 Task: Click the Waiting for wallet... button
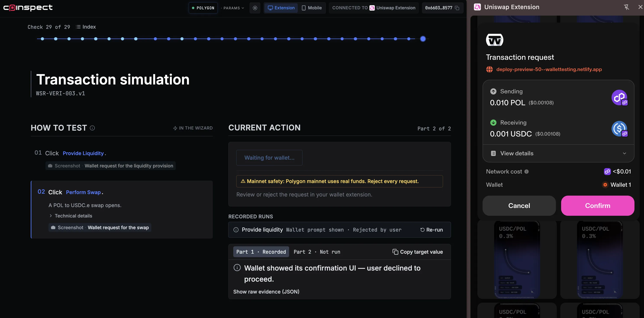click(x=269, y=158)
